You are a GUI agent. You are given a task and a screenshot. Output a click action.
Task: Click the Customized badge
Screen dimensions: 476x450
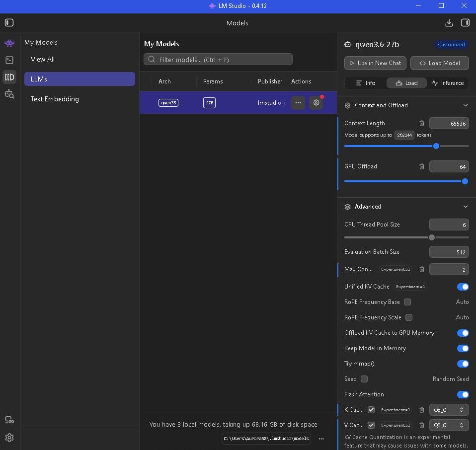(451, 44)
